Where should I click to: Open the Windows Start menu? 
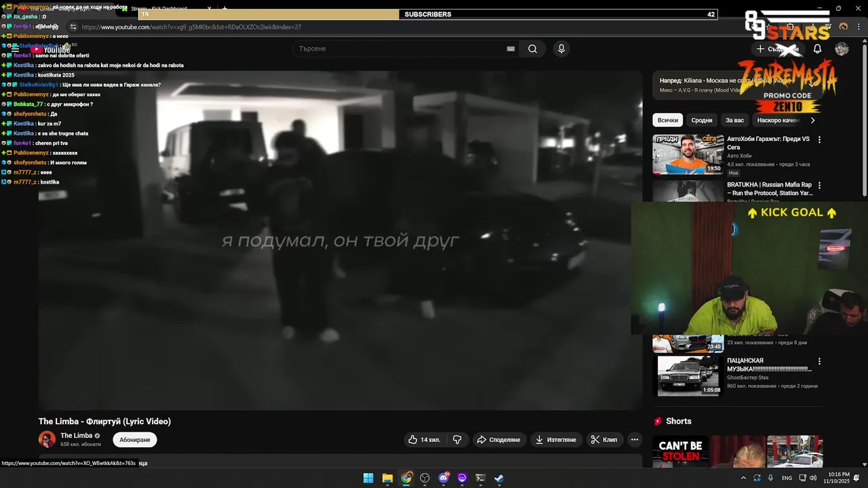[368, 478]
